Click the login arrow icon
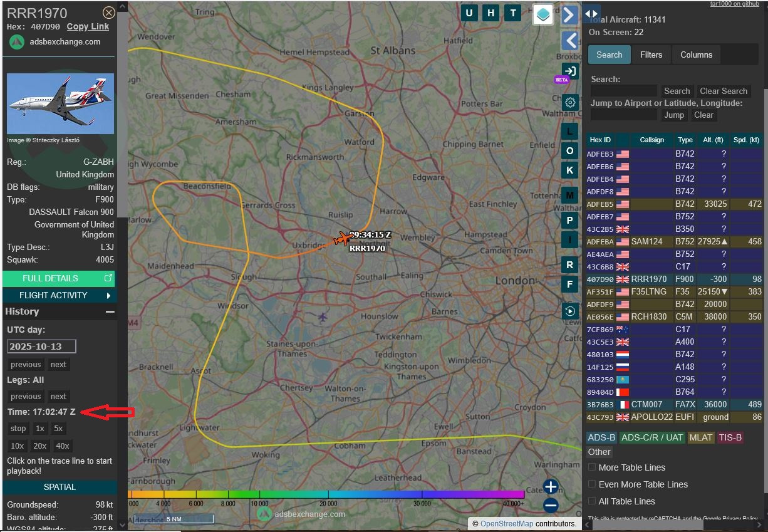 click(570, 71)
